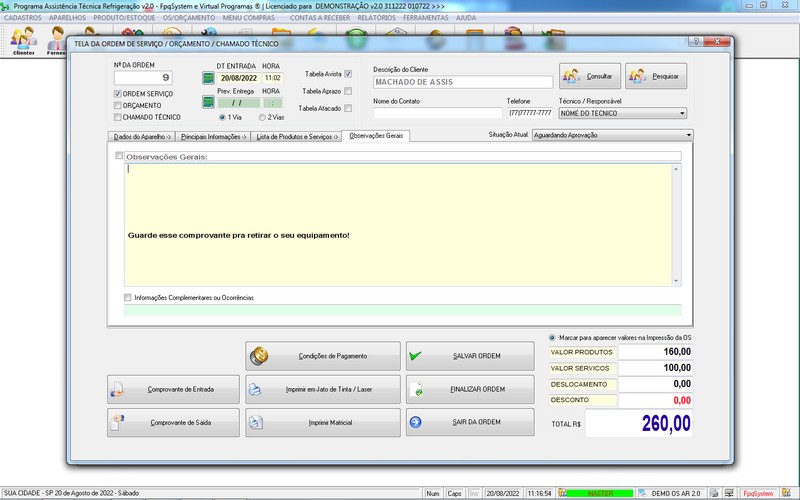Open the calendar icon for Prev. Entrega
Screen dimensions: 800x500
pos(209,102)
